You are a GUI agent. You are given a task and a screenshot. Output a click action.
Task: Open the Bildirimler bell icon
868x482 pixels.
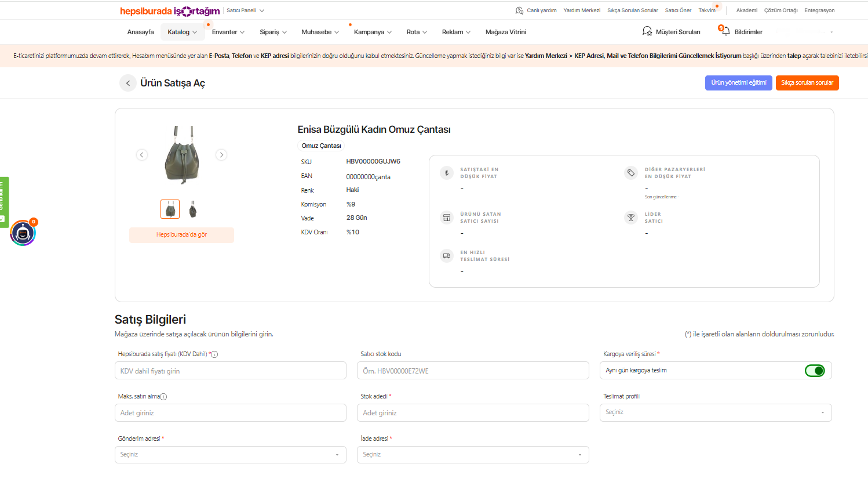(x=724, y=31)
